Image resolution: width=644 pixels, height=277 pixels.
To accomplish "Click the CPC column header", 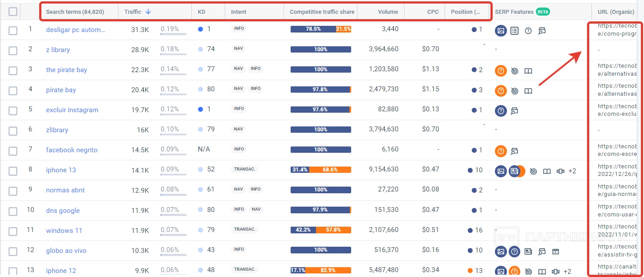I will (433, 12).
